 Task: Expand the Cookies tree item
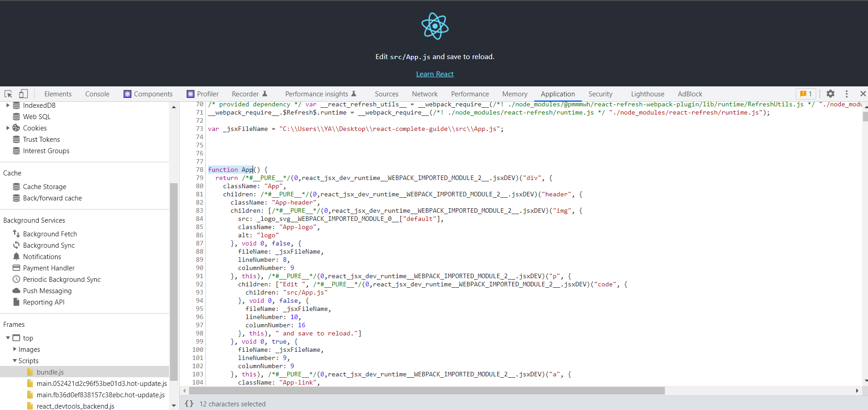coord(8,128)
